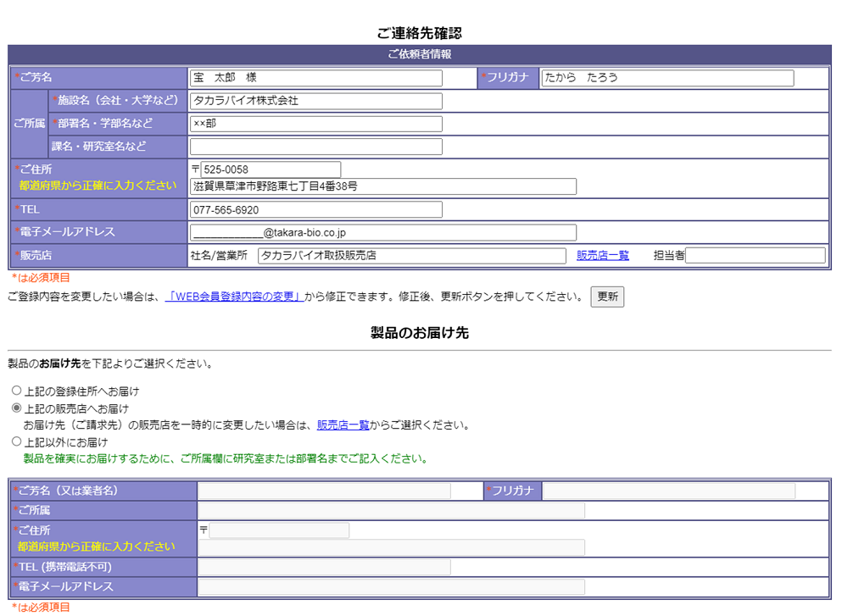This screenshot has width=848, height=616.
Task: Open the WEB会員登録内容の変更 link
Action: 234,297
